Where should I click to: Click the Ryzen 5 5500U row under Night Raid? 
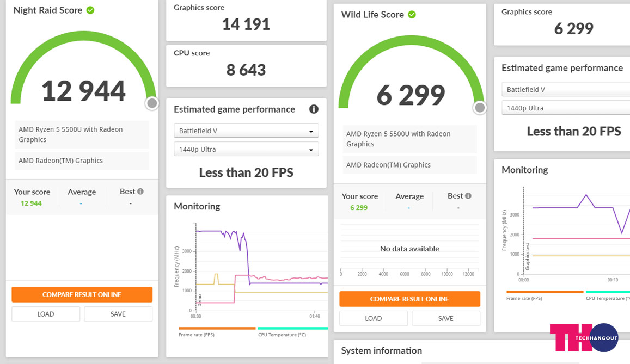click(x=82, y=134)
